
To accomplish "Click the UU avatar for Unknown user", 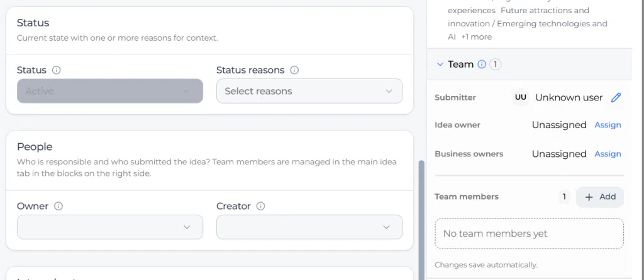I will [x=520, y=97].
